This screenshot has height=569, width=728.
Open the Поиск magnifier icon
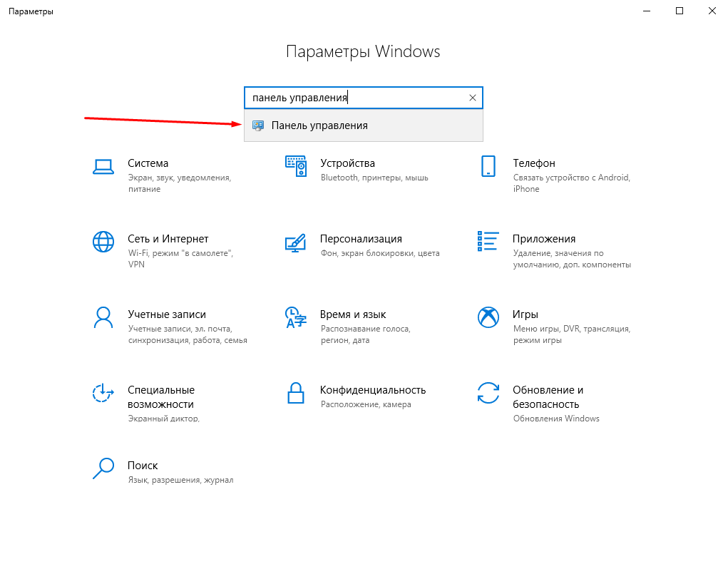pyautogui.click(x=103, y=468)
